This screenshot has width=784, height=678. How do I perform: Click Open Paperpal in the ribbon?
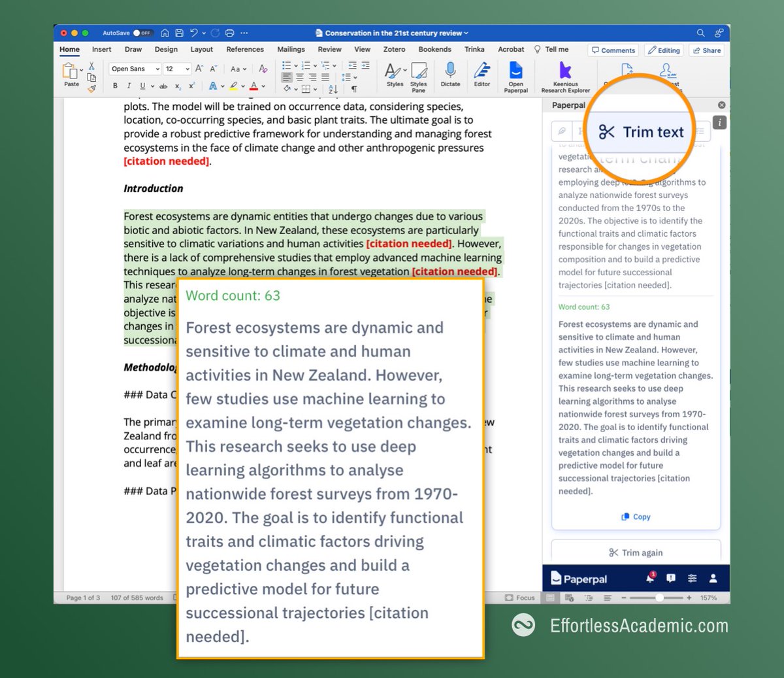pos(515,77)
